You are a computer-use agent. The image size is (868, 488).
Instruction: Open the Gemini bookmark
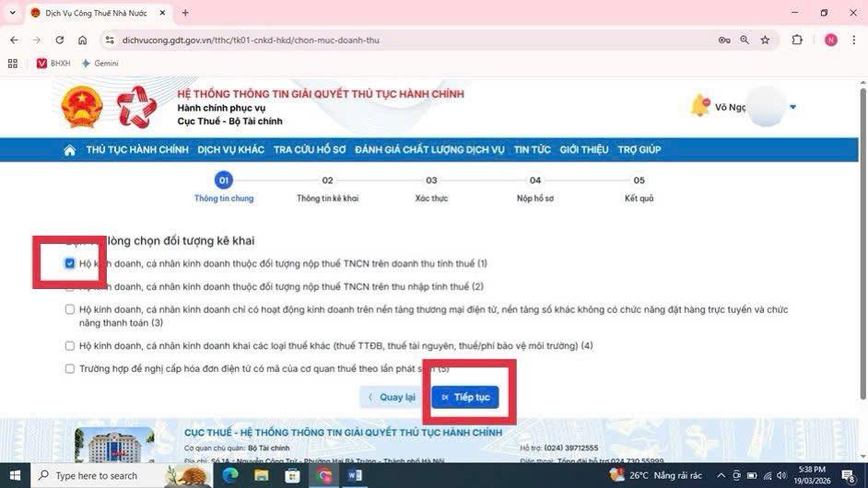pos(100,64)
